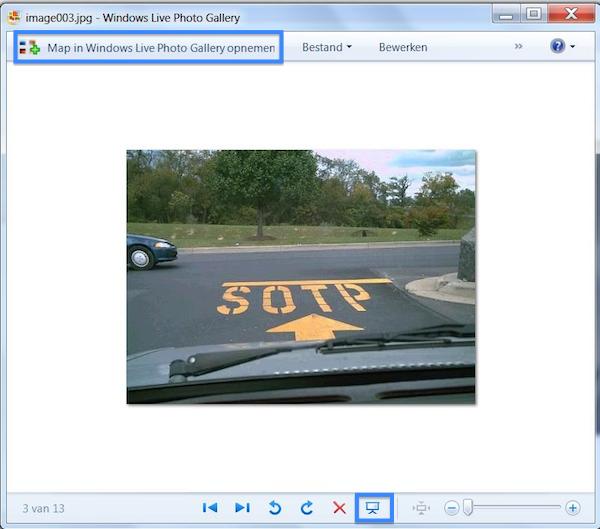Screen dimensions: 600x529
Task: Open the Bestand dropdown menu
Action: pyautogui.click(x=327, y=47)
